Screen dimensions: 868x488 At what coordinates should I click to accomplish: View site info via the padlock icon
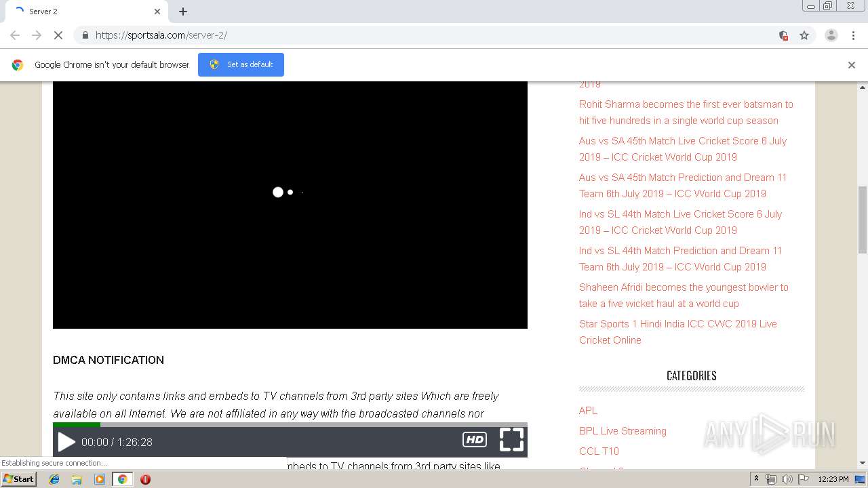point(85,35)
